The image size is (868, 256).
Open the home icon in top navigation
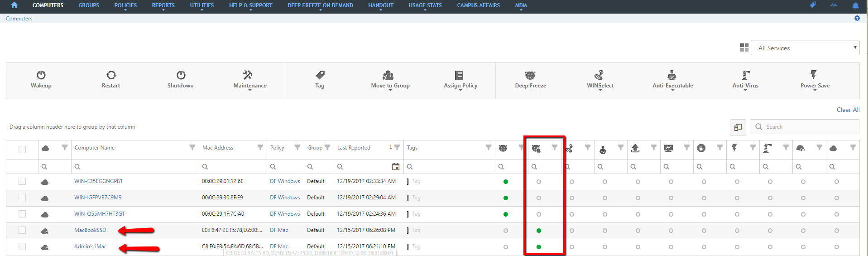click(14, 5)
